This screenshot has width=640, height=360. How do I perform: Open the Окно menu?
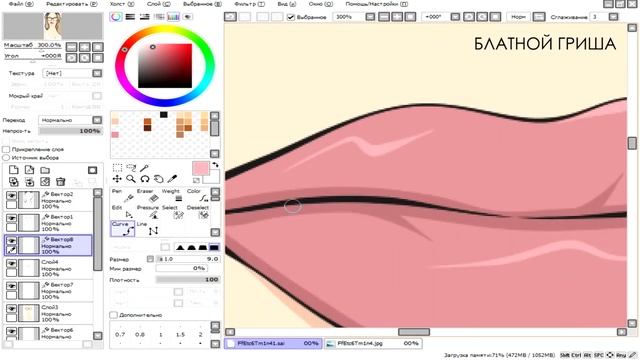pyautogui.click(x=320, y=4)
